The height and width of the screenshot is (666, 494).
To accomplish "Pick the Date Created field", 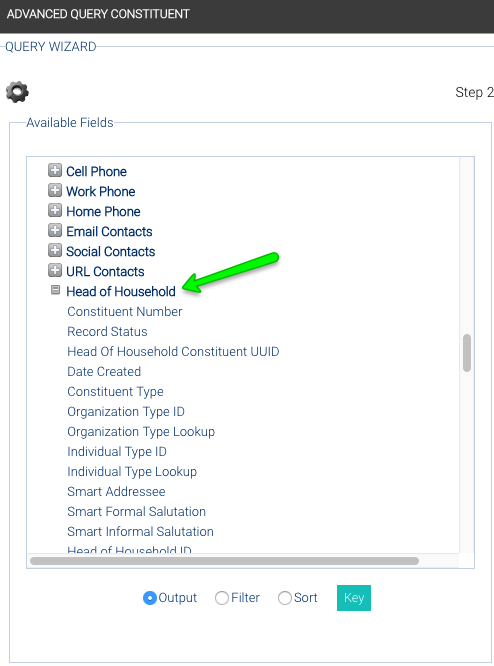I will pos(104,372).
